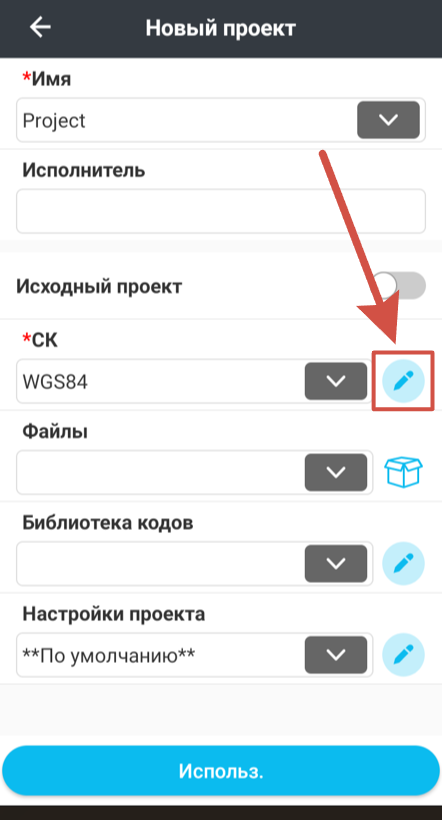The width and height of the screenshot is (442, 820).
Task: Expand the Файлы dropdown arrow
Action: 336,472
